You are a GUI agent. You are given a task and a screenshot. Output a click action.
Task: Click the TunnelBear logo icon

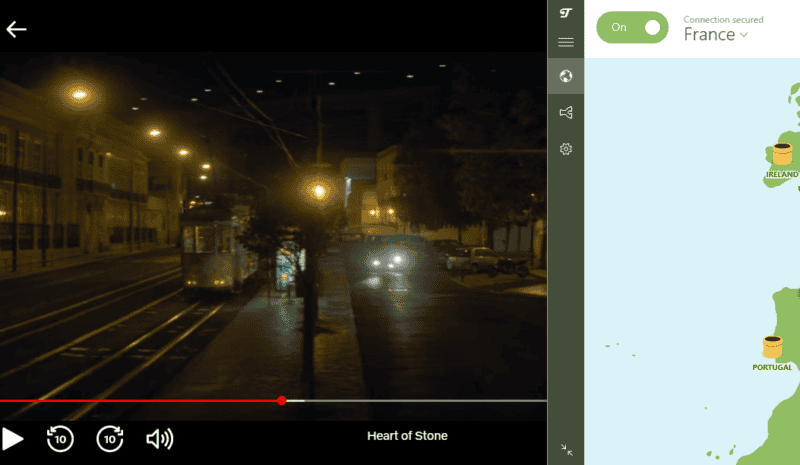(565, 13)
